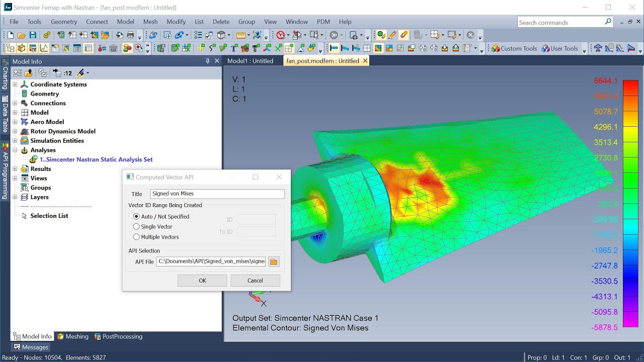Click the pin icon on Model Info pane
This screenshot has height=362, width=644.
[208, 61]
